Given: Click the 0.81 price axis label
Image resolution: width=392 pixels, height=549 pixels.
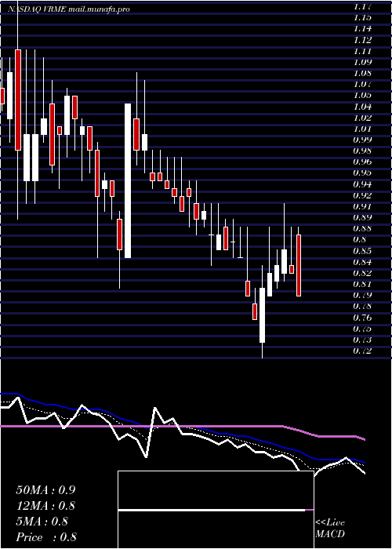Looking at the screenshot, I should point(362,284).
